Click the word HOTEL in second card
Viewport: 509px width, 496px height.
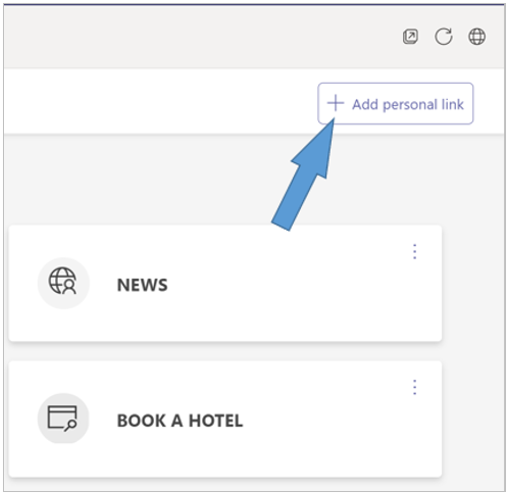216,421
